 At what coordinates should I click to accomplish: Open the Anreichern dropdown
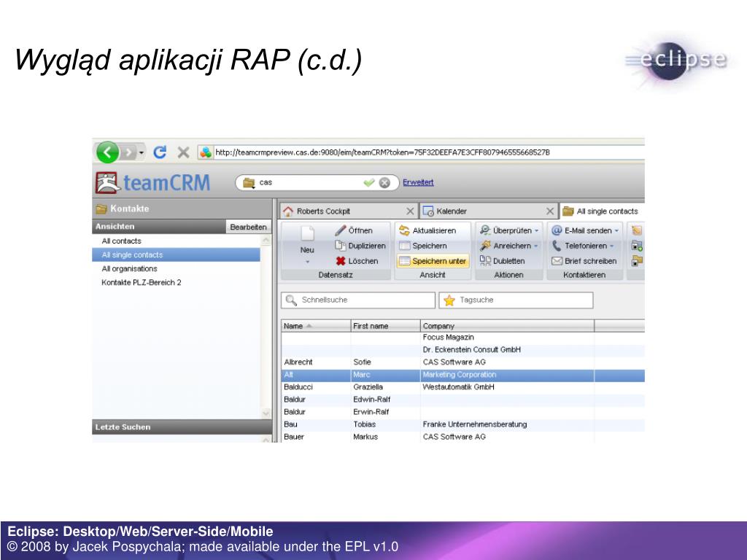point(535,246)
